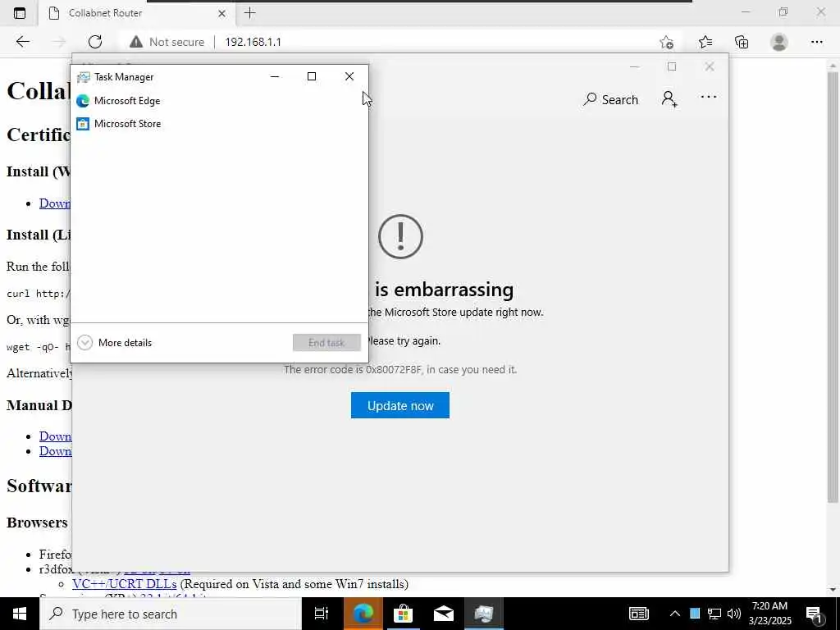This screenshot has height=630, width=840.
Task: Open the notification center icon
Action: click(814, 614)
